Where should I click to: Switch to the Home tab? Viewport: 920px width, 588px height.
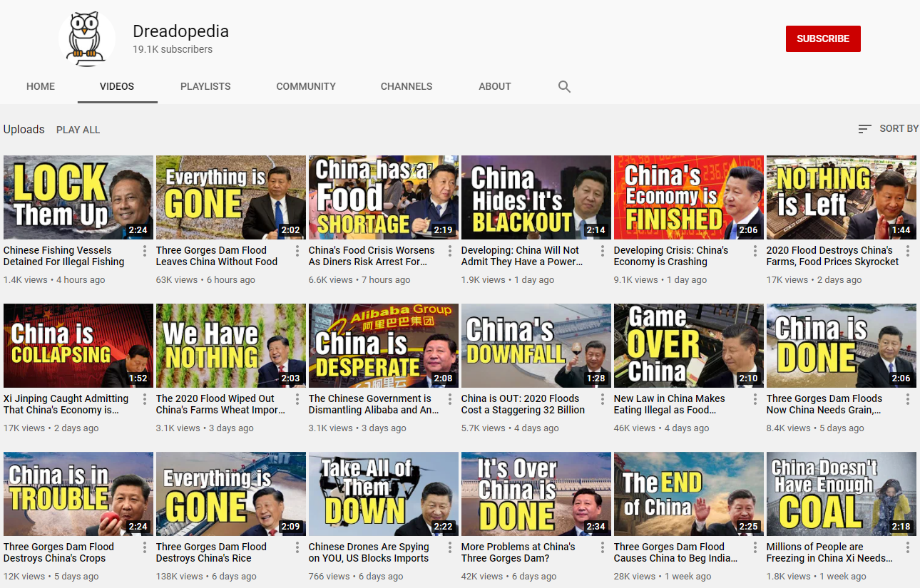(x=41, y=86)
